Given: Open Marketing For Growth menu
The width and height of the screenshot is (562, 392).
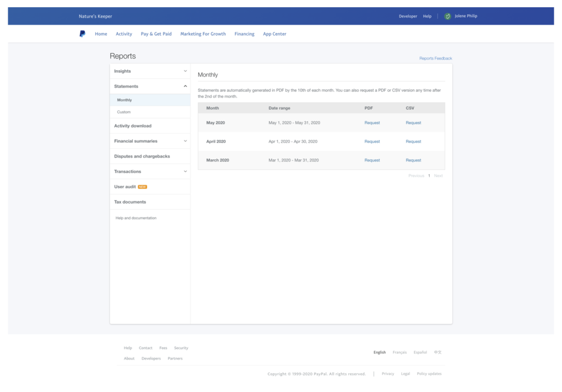Looking at the screenshot, I should pyautogui.click(x=203, y=33).
